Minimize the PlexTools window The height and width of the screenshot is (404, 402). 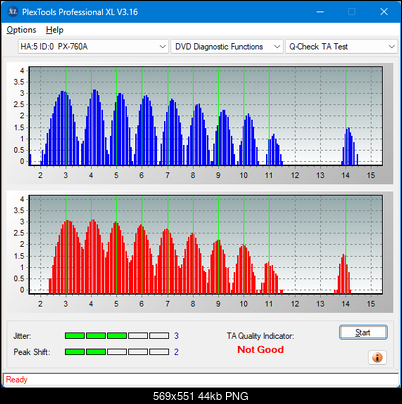[320, 12]
